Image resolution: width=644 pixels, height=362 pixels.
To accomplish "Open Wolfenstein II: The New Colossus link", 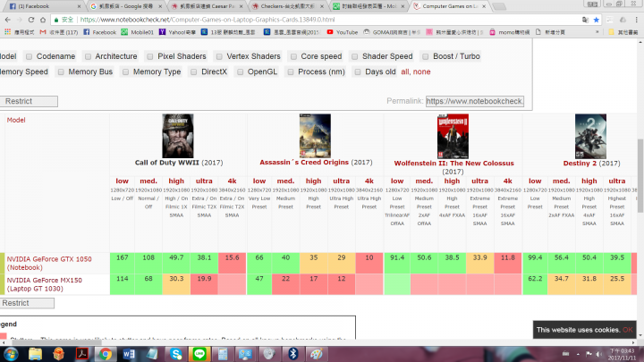I will [453, 164].
